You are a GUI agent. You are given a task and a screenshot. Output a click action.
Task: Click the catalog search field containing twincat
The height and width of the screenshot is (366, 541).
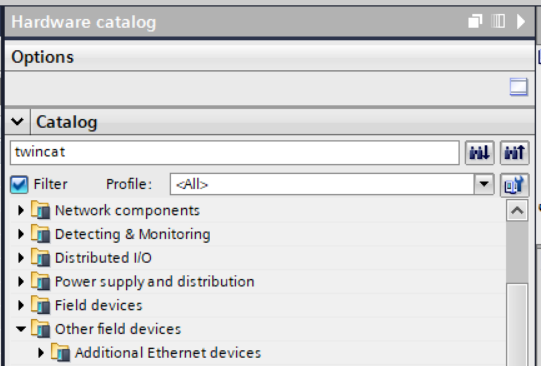tap(235, 152)
